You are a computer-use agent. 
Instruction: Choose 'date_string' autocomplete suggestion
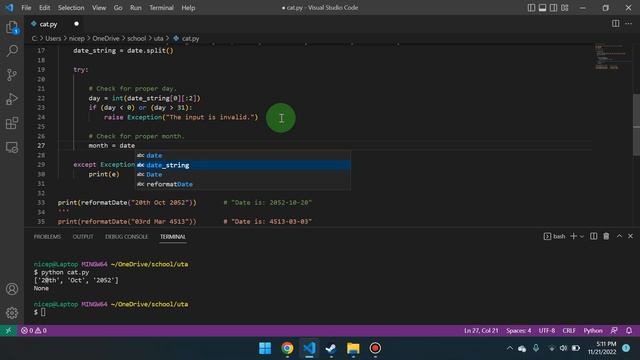point(243,165)
